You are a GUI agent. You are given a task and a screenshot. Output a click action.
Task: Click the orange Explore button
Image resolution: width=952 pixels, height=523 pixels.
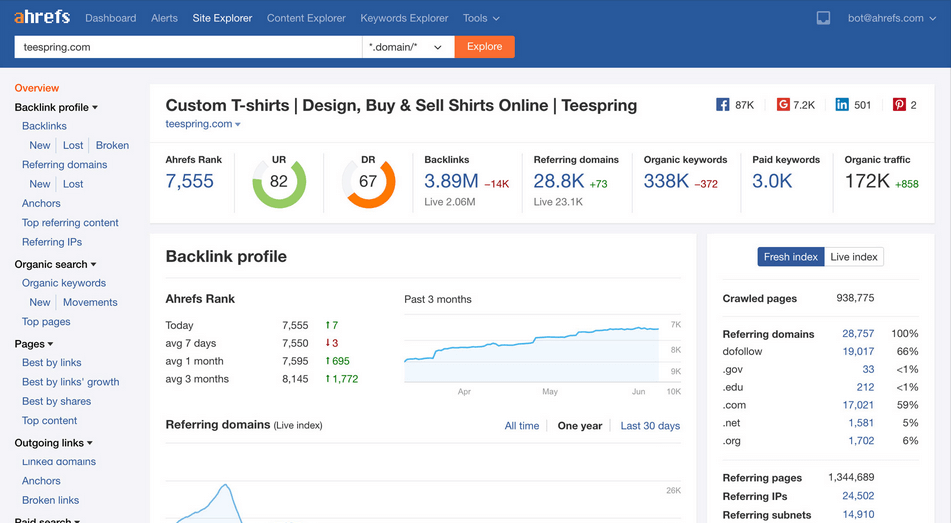(484, 47)
